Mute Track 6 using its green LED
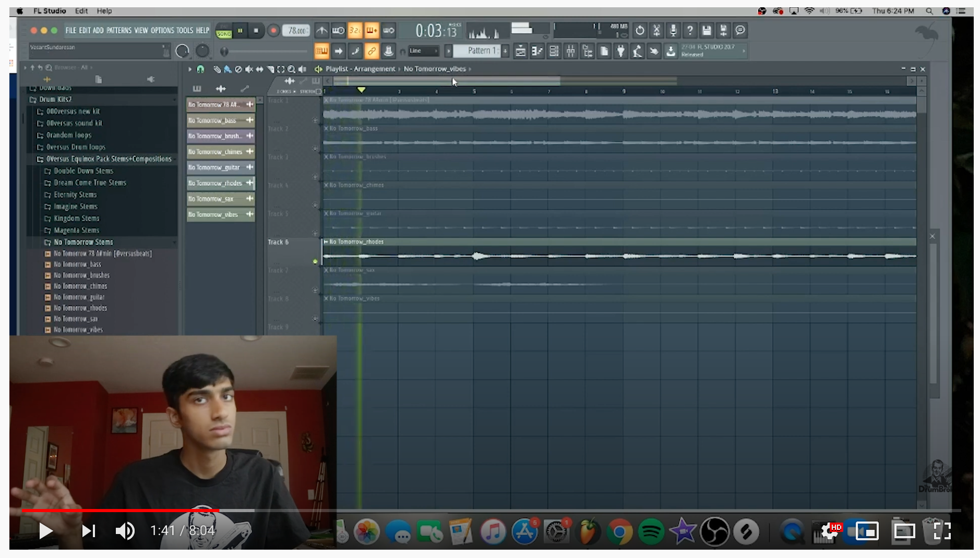The width and height of the screenshot is (980, 558). (x=315, y=261)
